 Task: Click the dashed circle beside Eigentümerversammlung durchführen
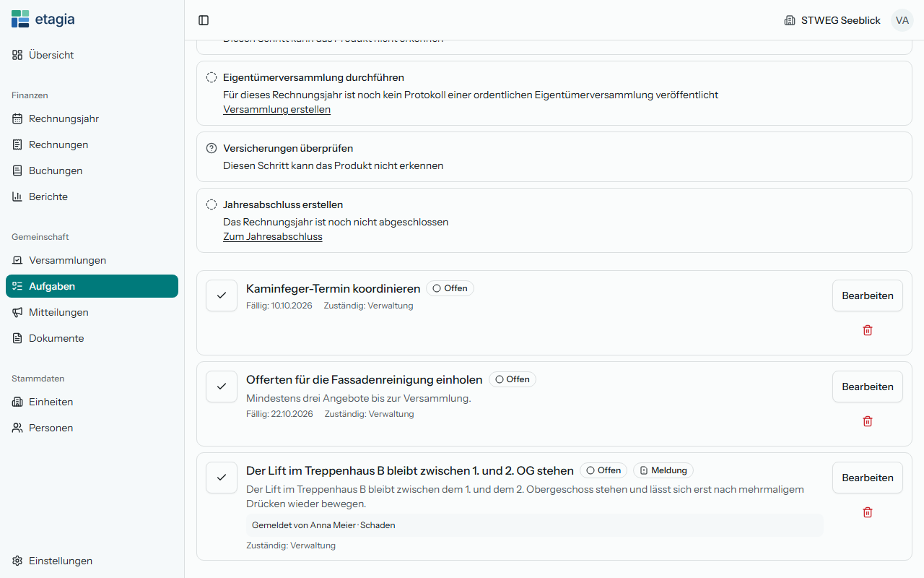[212, 77]
